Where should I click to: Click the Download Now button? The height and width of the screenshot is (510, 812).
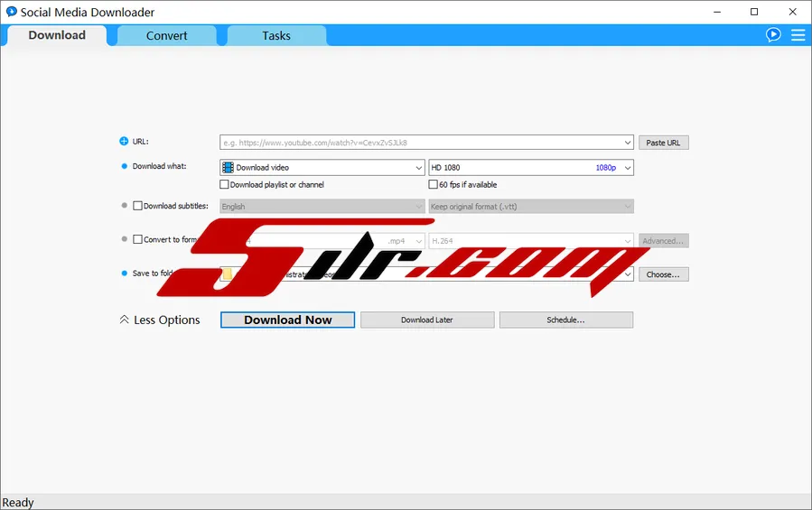(287, 320)
